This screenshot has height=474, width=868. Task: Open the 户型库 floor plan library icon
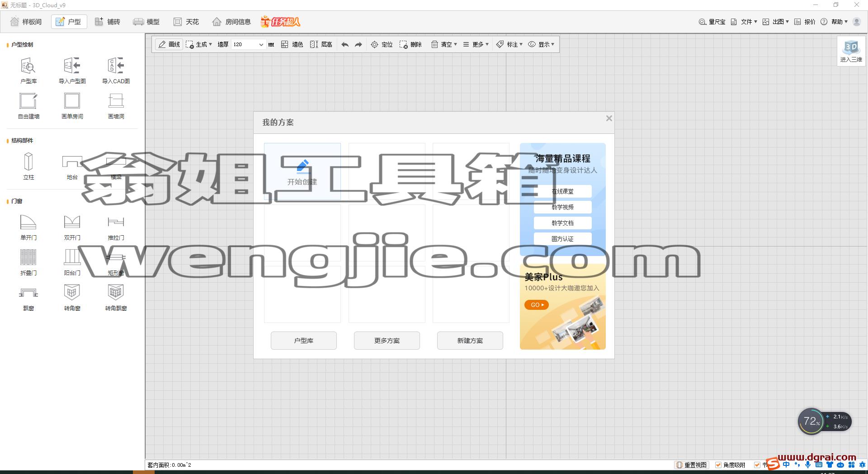point(28,71)
